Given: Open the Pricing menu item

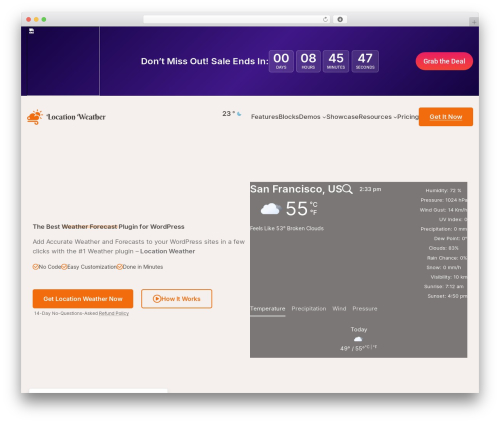Looking at the screenshot, I should point(408,117).
